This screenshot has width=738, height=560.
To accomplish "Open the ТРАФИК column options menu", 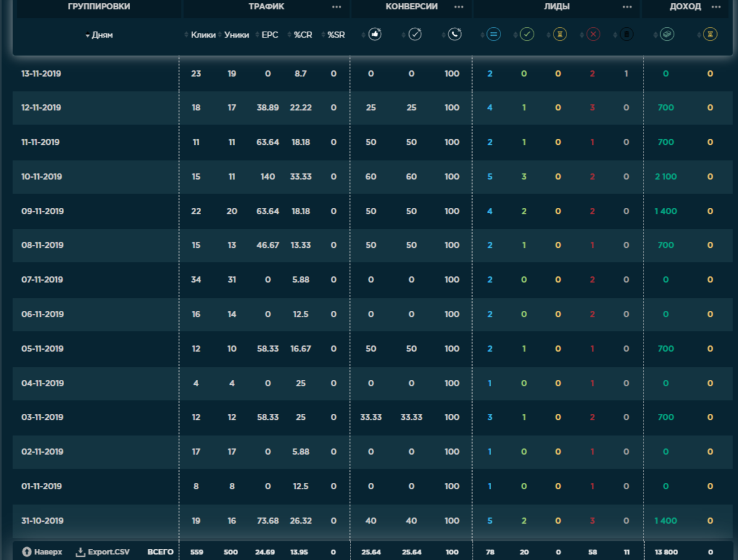I will [336, 7].
